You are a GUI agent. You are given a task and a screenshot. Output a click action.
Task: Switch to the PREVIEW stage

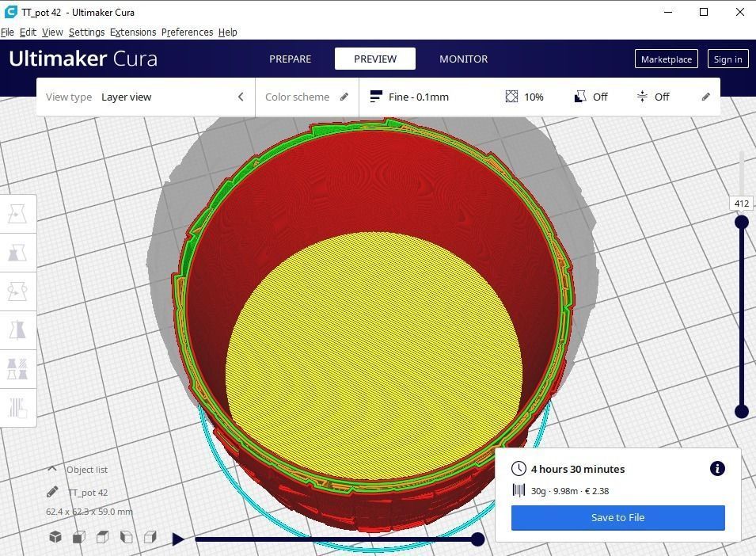coord(375,59)
